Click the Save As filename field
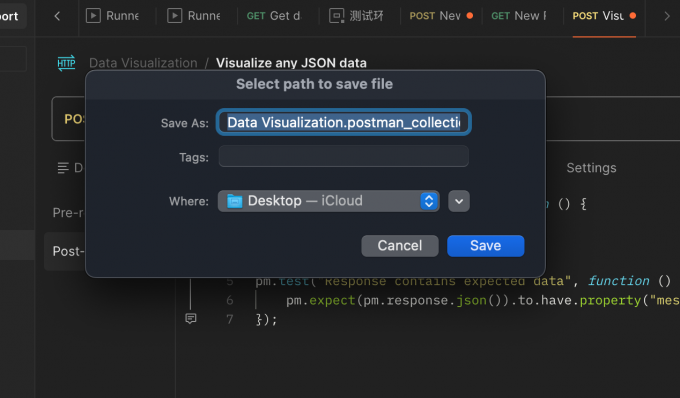The image size is (680, 398). (344, 122)
